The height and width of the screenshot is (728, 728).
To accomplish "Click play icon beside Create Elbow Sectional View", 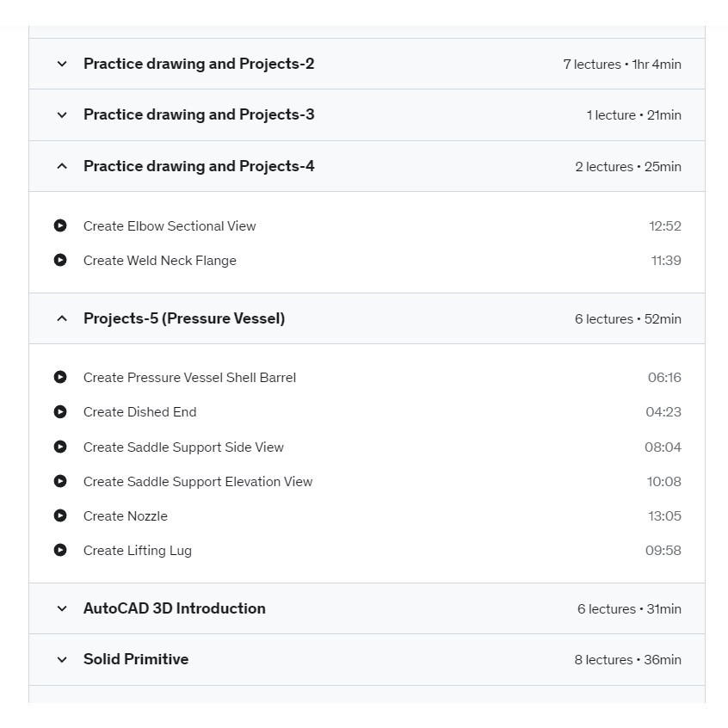I will coord(60,225).
